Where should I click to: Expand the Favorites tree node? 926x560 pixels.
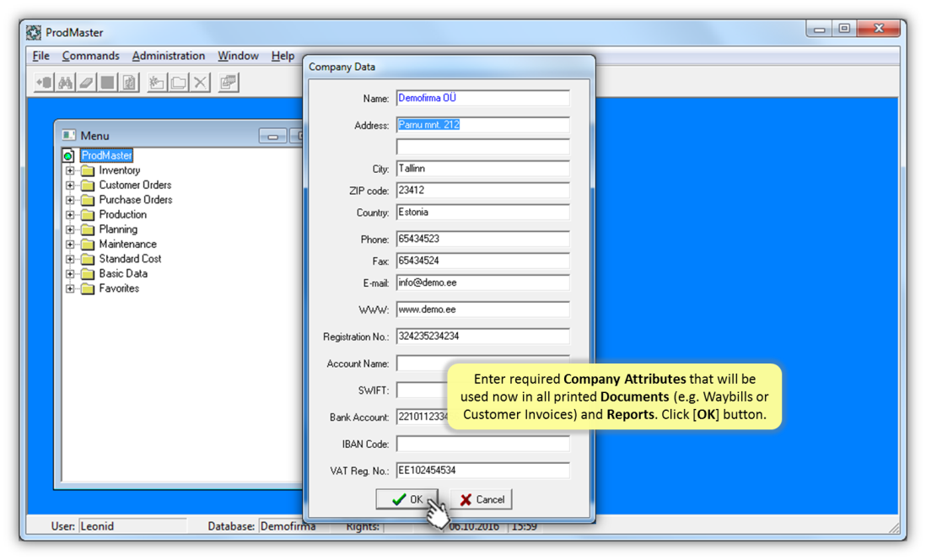pos(70,289)
